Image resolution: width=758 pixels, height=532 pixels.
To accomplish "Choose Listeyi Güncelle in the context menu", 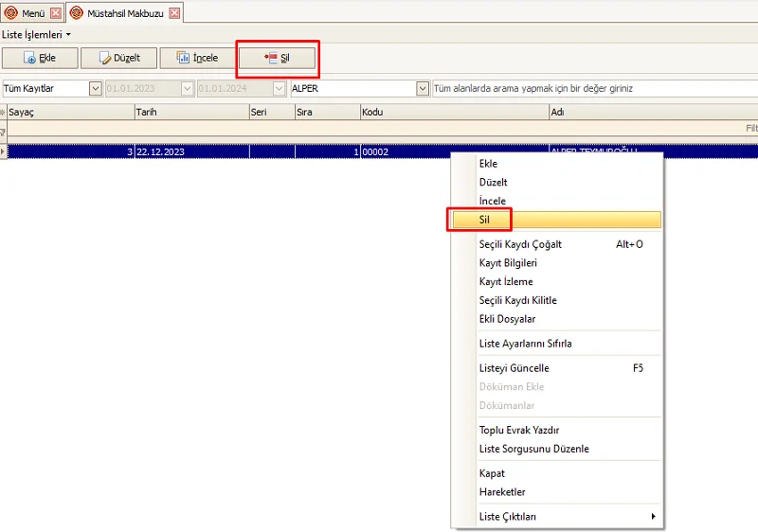I will [x=514, y=368].
